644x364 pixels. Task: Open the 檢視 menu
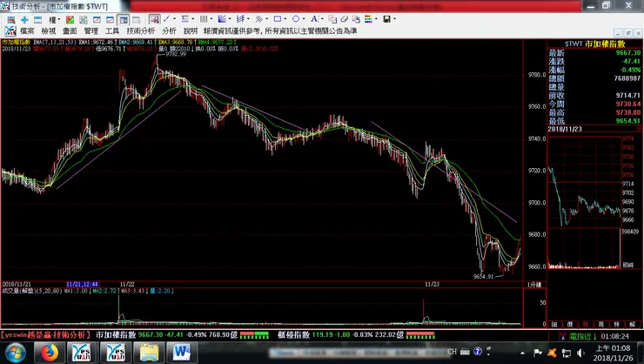coord(49,30)
